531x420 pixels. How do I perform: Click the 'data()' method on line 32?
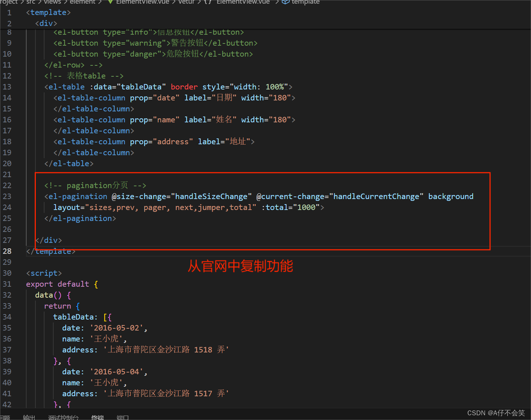pos(48,295)
